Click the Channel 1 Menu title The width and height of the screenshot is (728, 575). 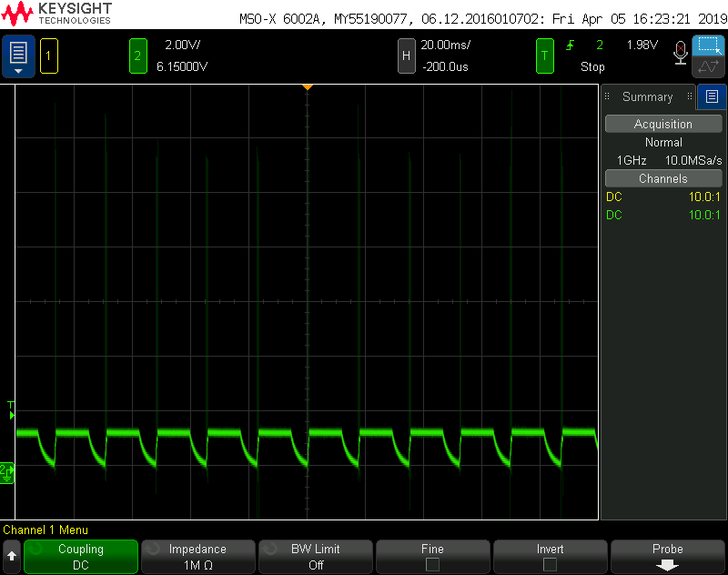pos(45,530)
